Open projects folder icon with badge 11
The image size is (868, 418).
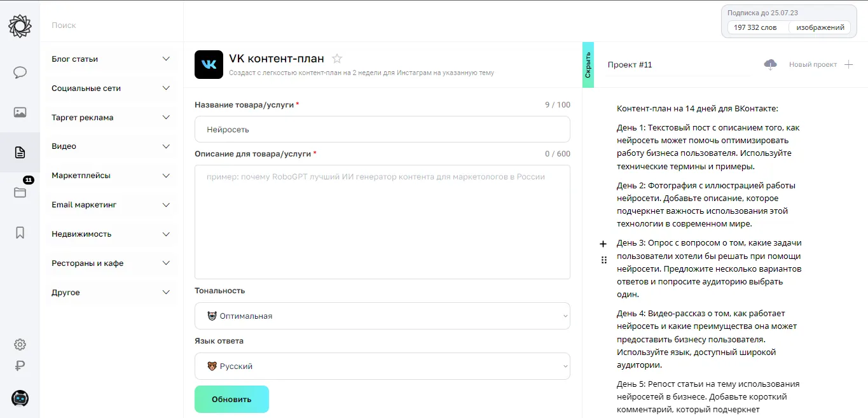pyautogui.click(x=20, y=192)
